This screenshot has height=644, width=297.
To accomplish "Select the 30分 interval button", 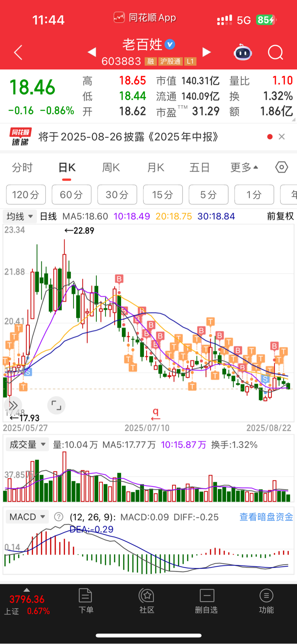I will point(117,194).
